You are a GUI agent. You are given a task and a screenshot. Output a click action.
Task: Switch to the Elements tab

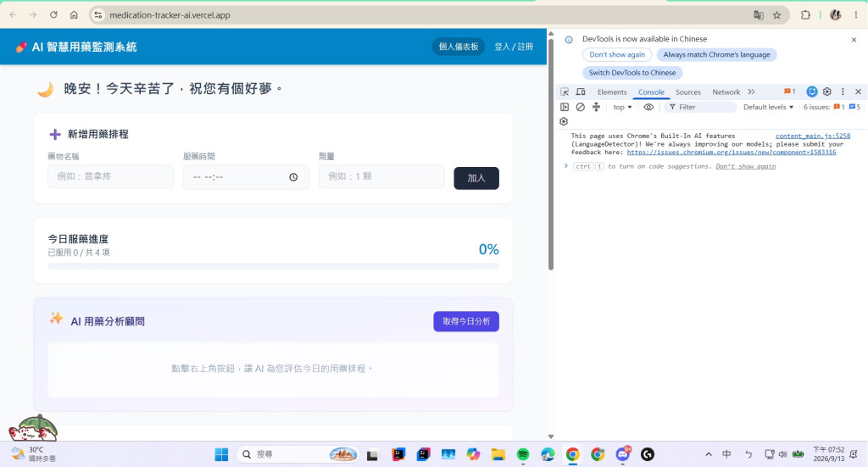click(612, 92)
